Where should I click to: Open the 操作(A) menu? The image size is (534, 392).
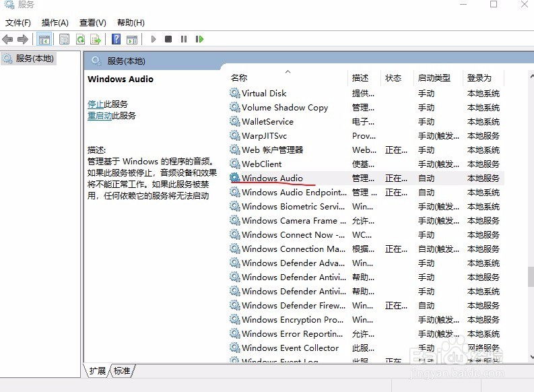(x=55, y=23)
